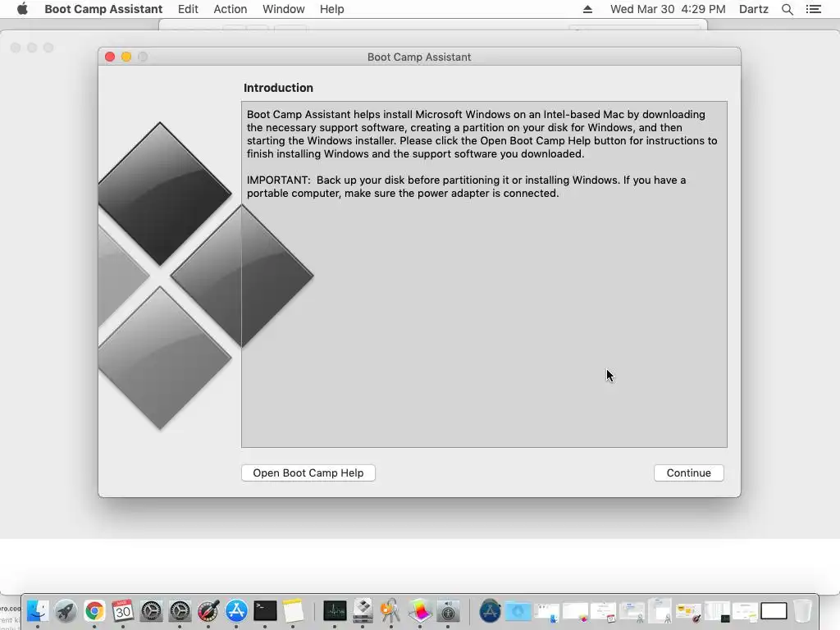Open Spotlight search magnifier
Image resolution: width=840 pixels, height=630 pixels.
787,9
